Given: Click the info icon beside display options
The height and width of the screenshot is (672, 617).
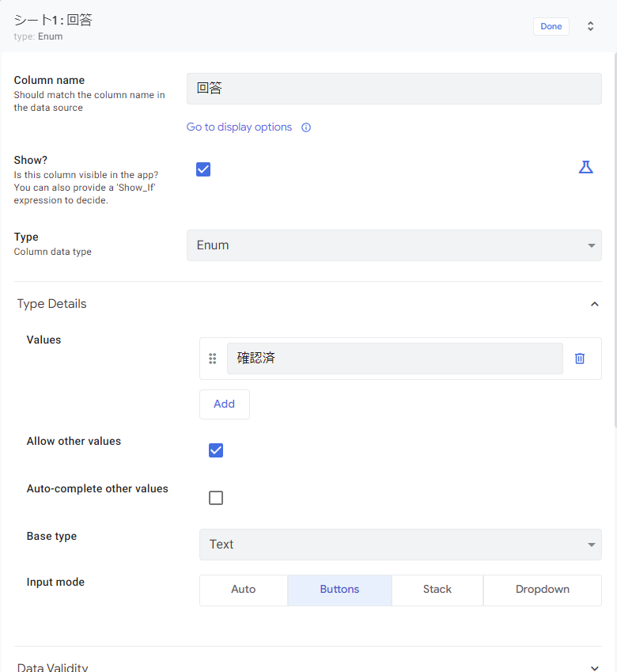Looking at the screenshot, I should (x=306, y=127).
